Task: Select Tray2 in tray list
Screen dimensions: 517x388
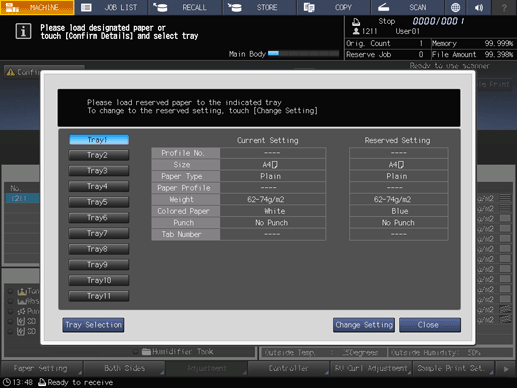Action: 99,155
